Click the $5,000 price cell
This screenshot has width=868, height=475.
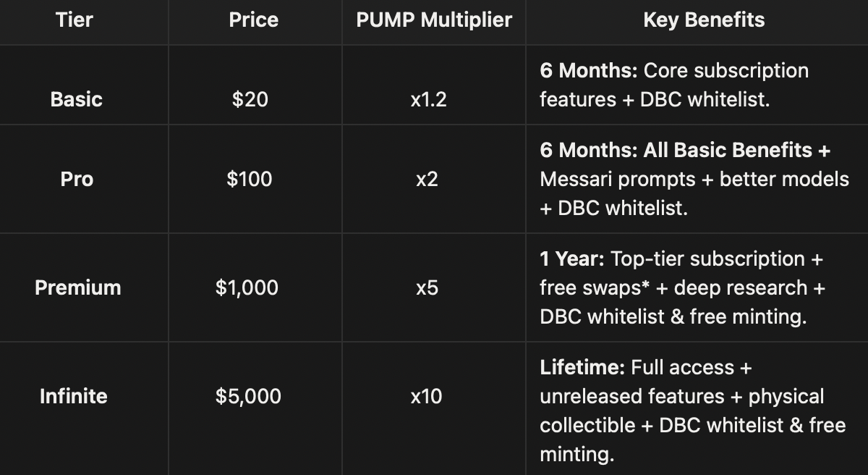(x=248, y=396)
